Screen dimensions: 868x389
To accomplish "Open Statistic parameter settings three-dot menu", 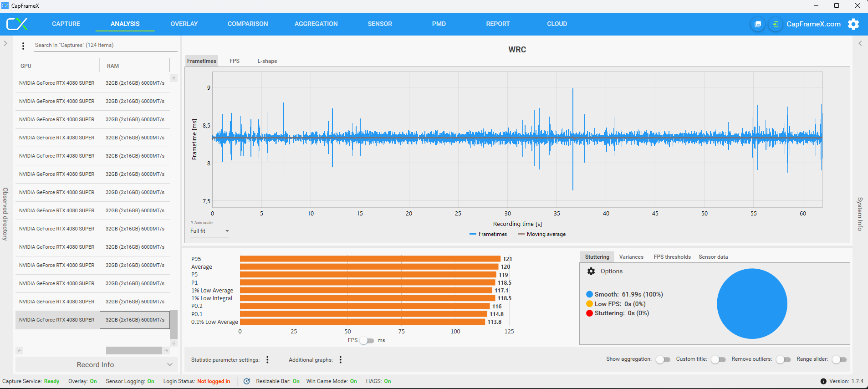I will 267,360.
